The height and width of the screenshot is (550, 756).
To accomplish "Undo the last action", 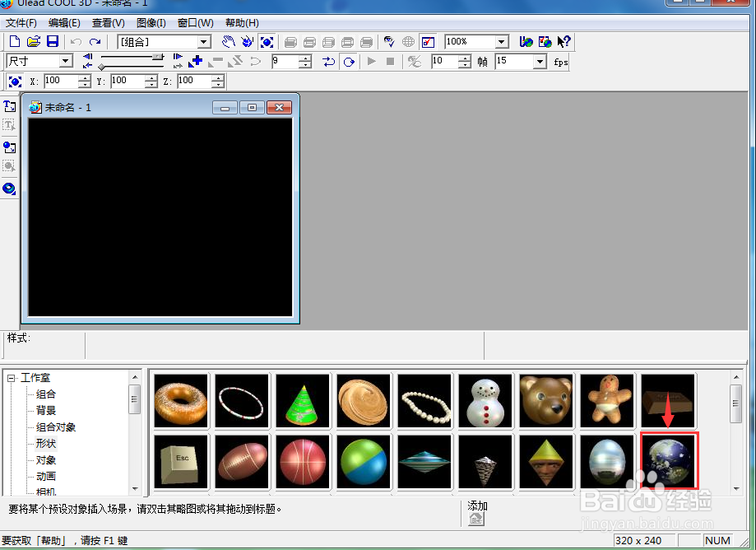I will [76, 42].
